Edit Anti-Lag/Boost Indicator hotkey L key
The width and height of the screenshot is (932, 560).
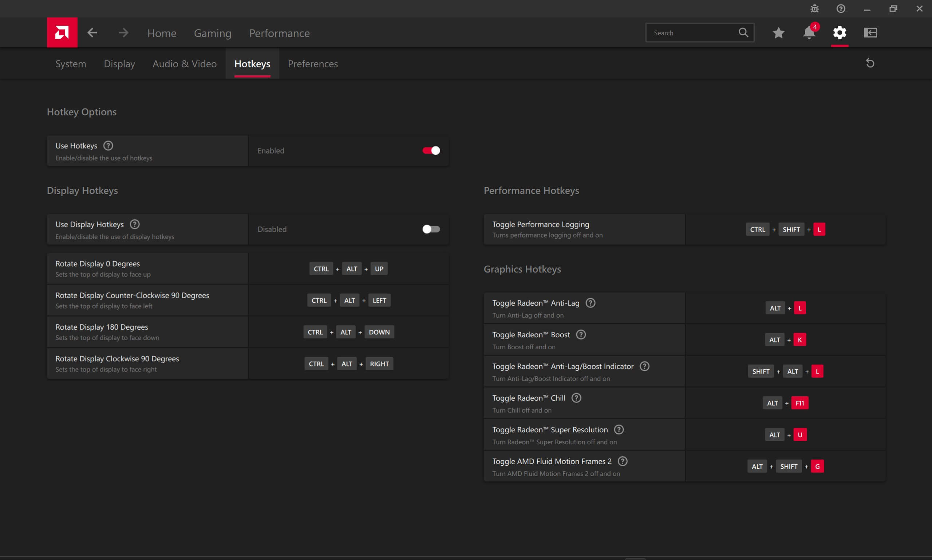[817, 371]
